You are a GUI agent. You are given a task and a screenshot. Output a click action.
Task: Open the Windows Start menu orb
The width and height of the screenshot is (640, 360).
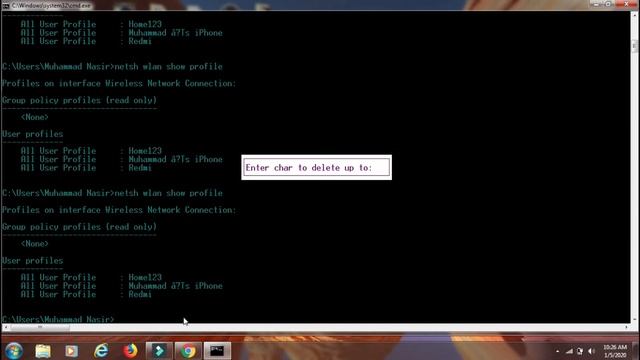coord(14,351)
